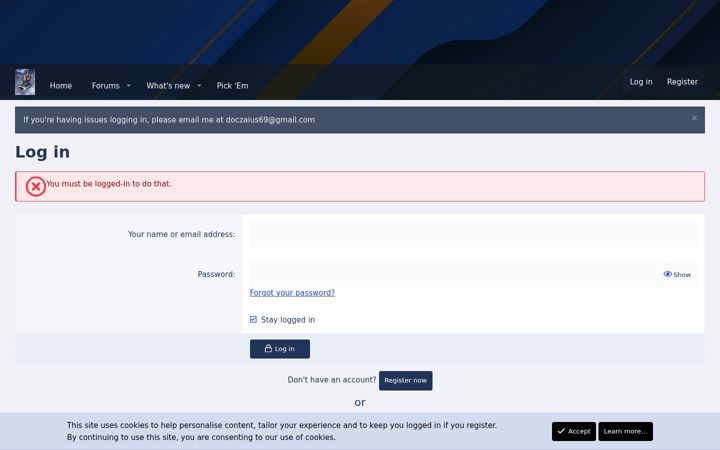Toggle password visibility with Show
Image resolution: width=720 pixels, height=450 pixels.
click(x=677, y=275)
